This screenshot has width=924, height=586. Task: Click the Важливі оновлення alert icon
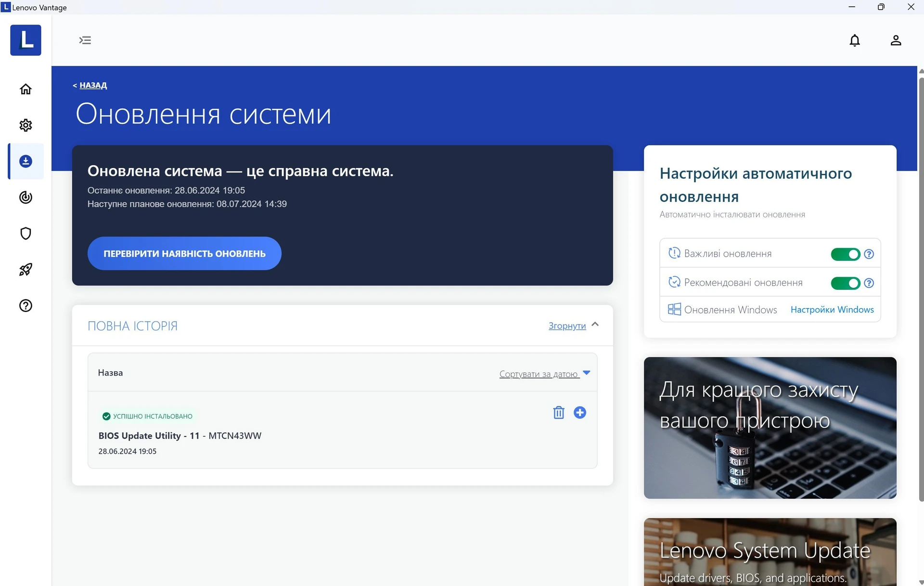(x=674, y=253)
